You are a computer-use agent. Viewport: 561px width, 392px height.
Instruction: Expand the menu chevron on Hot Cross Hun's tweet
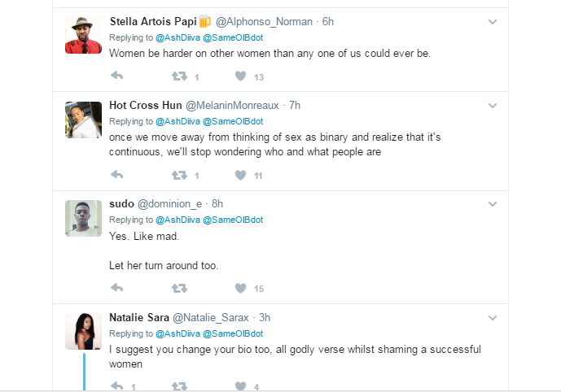tap(493, 106)
